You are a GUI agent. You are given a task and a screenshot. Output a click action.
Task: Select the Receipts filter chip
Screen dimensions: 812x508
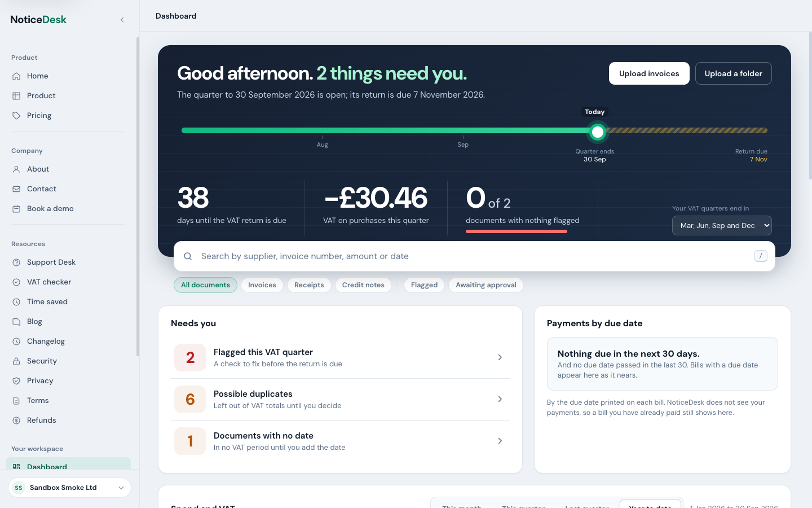309,285
